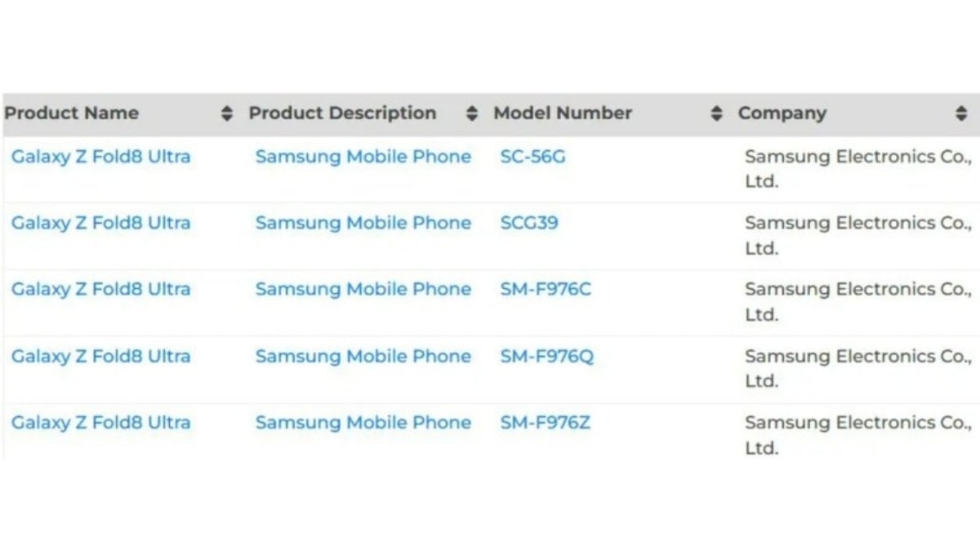Click the Product Name header text
Image resolution: width=980 pixels, height=551 pixels.
click(71, 113)
